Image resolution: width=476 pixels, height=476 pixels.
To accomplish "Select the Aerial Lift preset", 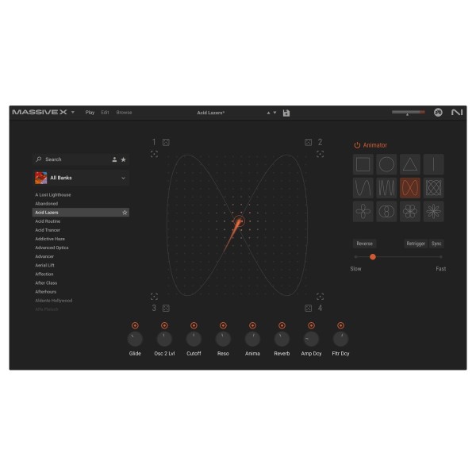I will (45, 265).
